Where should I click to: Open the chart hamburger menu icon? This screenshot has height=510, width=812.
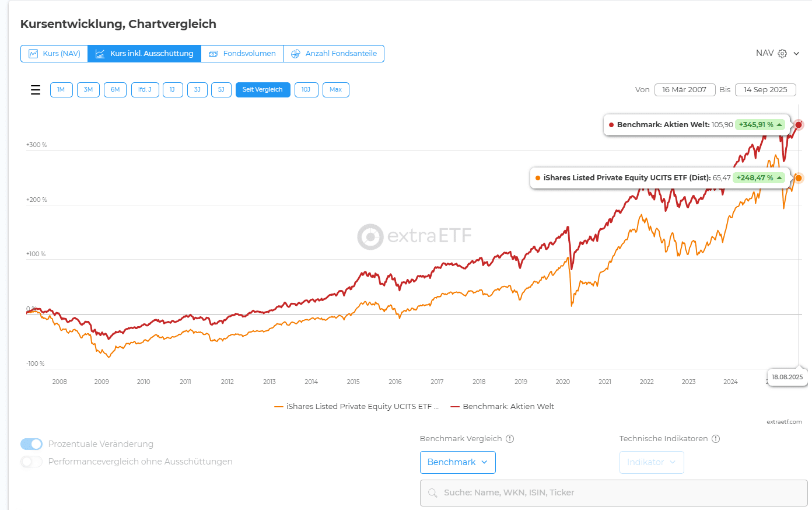pyautogui.click(x=36, y=90)
